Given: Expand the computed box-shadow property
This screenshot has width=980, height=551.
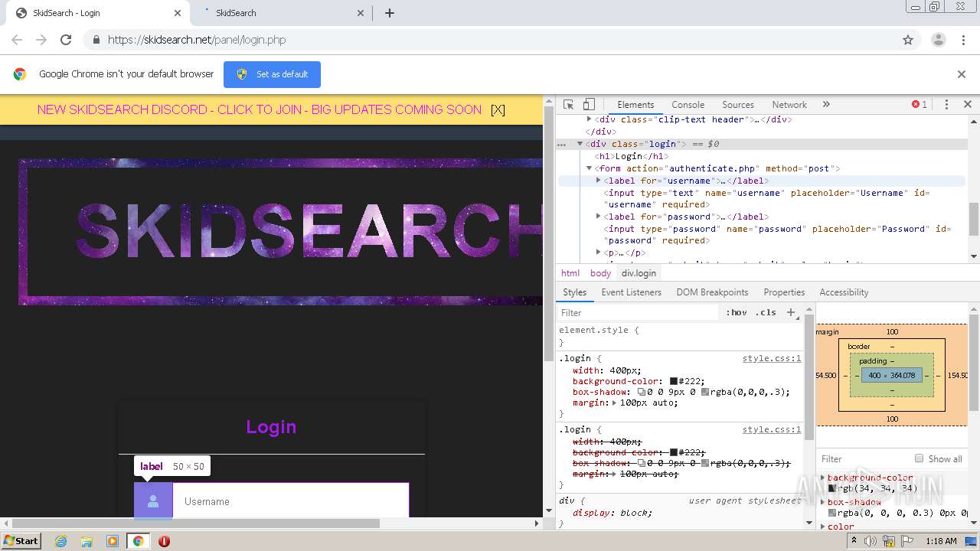Looking at the screenshot, I should pos(823,502).
